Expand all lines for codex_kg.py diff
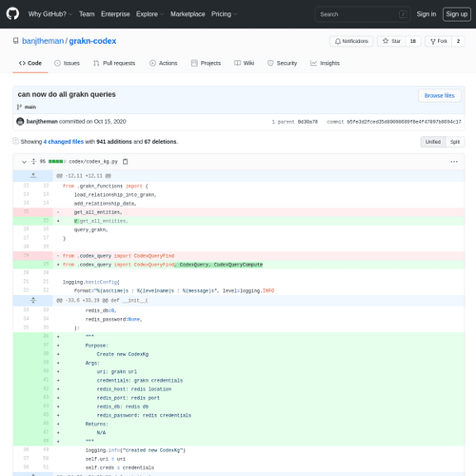 pos(33,162)
